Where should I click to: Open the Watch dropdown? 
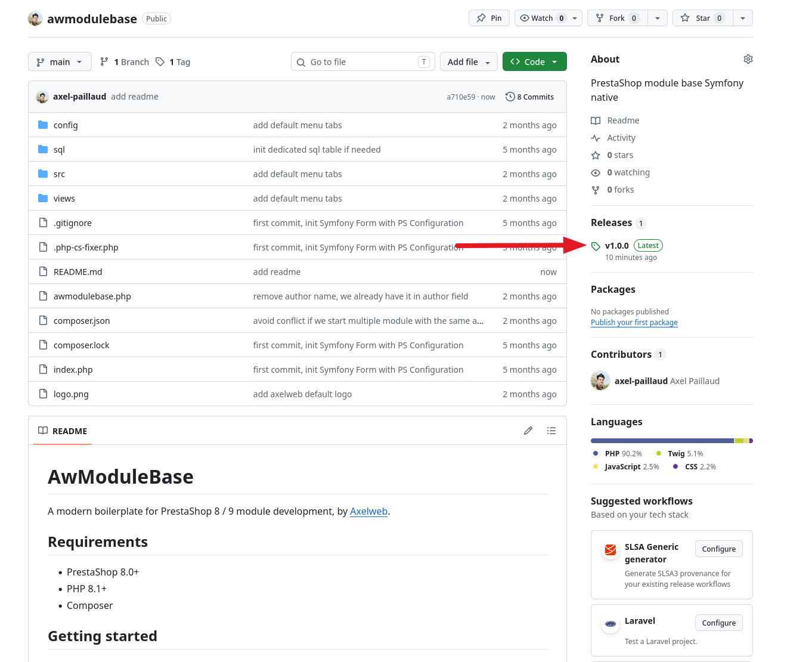pyautogui.click(x=548, y=18)
